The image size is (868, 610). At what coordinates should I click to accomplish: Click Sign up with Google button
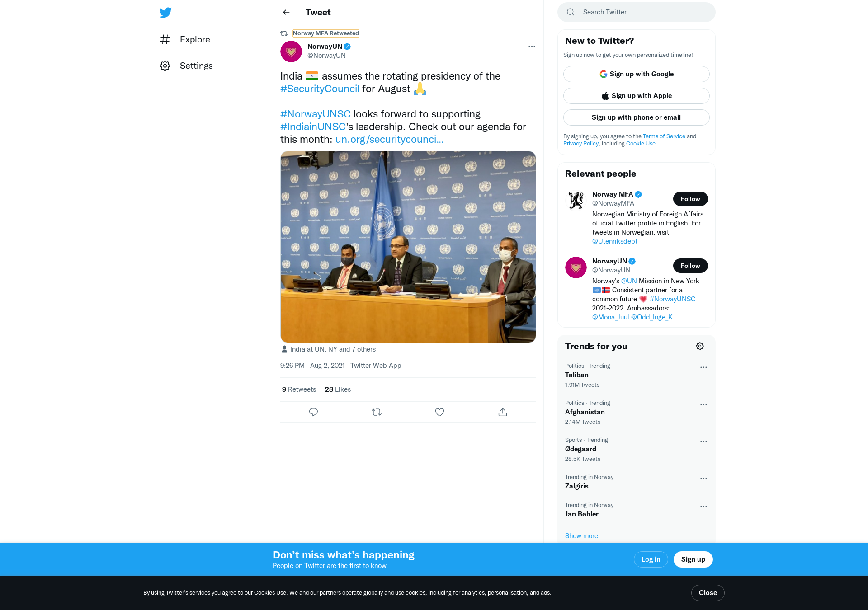(x=637, y=74)
